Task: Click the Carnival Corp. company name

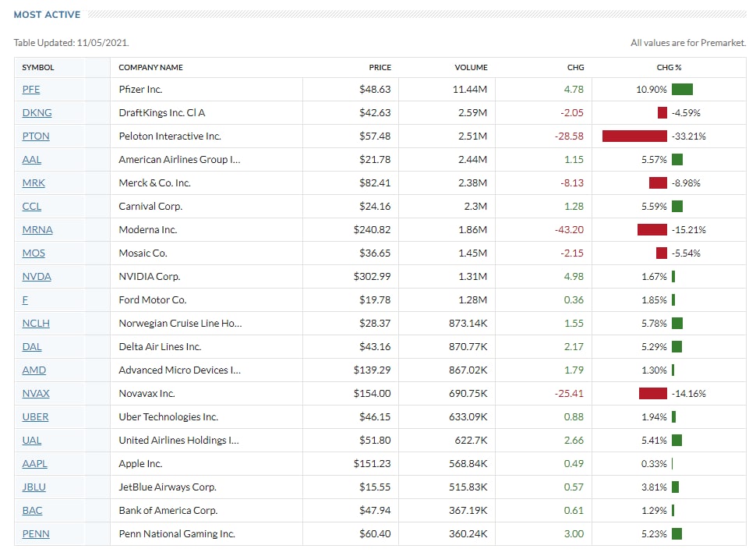Action: pos(150,207)
